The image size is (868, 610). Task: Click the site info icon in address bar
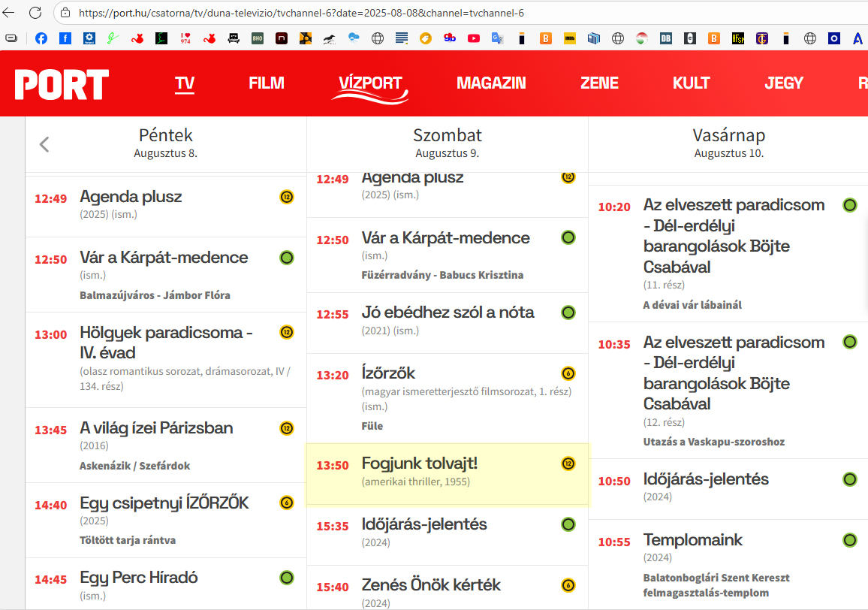65,13
